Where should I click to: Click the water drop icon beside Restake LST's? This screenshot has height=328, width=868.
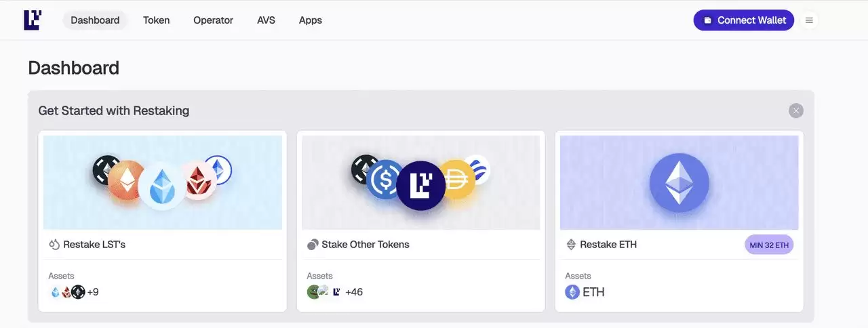tap(54, 245)
